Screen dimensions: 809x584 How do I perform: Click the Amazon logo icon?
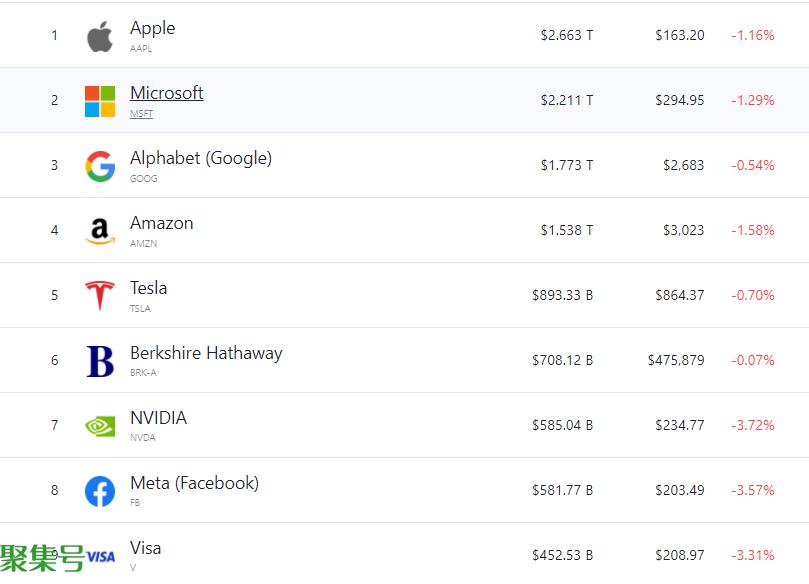coord(100,231)
